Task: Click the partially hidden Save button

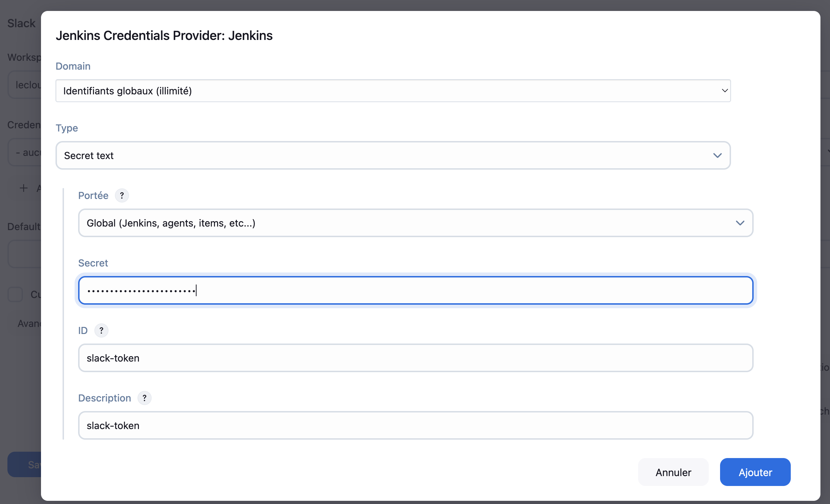Action: [x=25, y=464]
